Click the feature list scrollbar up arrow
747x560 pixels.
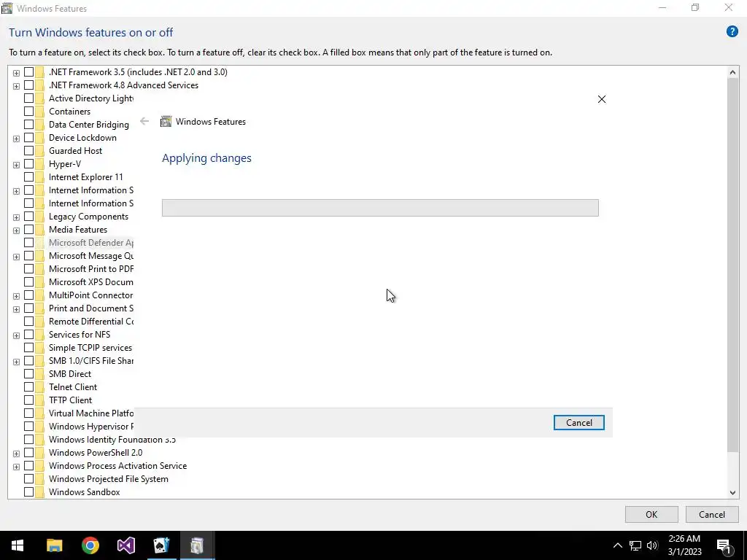[x=732, y=72]
